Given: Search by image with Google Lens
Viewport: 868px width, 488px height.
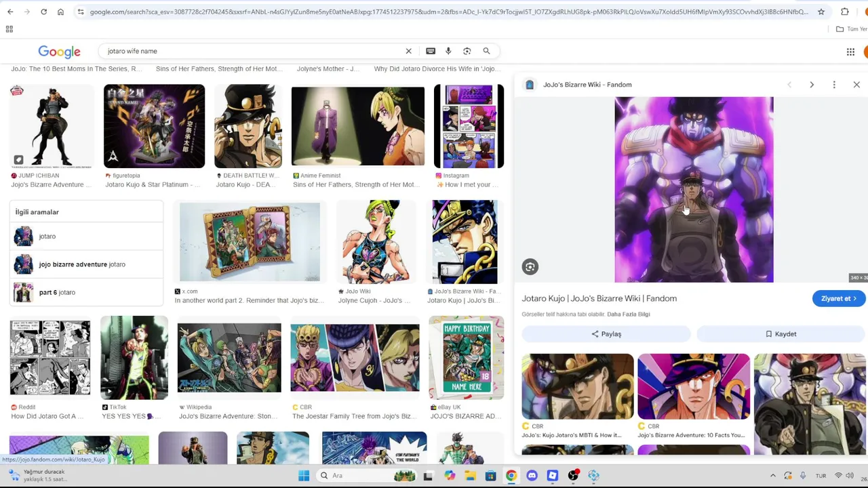Looking at the screenshot, I should click(467, 51).
